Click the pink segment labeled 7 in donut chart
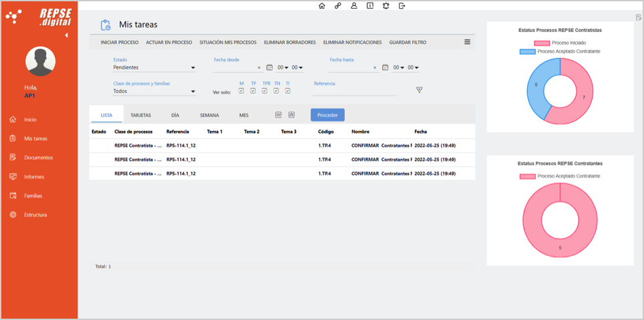Image resolution: width=644 pixels, height=320 pixels. [x=583, y=98]
